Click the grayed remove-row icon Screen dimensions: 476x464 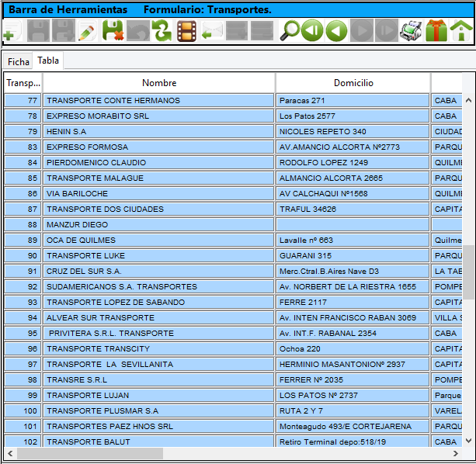pyautogui.click(x=262, y=30)
